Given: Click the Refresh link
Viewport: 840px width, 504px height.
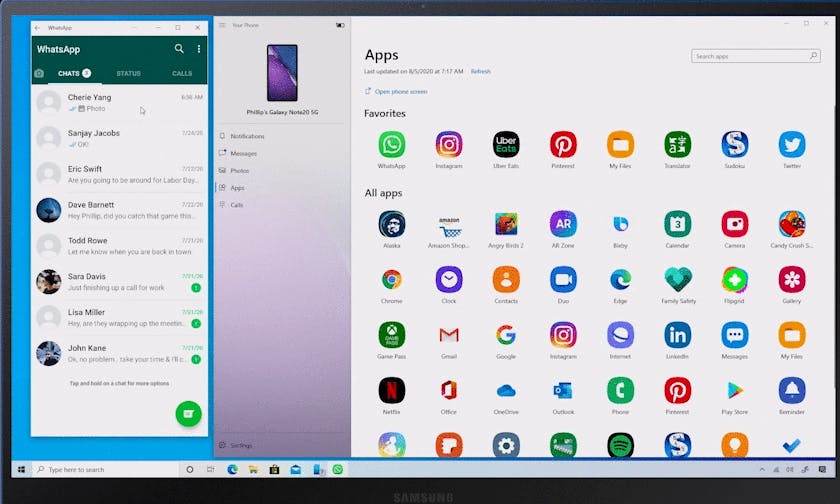Looking at the screenshot, I should pyautogui.click(x=481, y=71).
